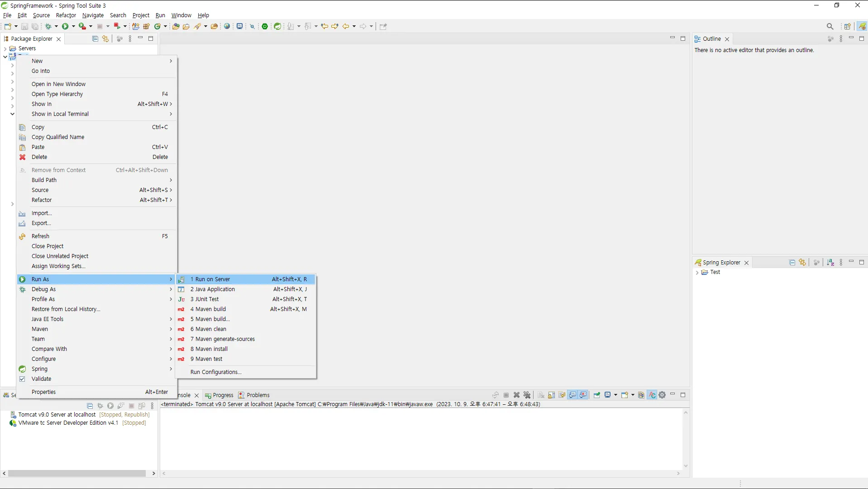Expand the New submenu in context menu
868x489 pixels.
tap(97, 61)
